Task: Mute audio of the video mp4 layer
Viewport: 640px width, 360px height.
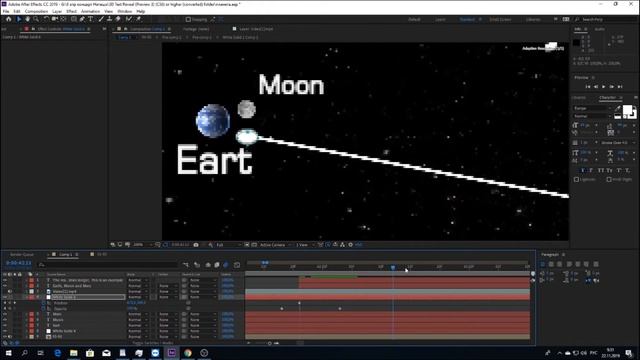Action: pyautogui.click(x=10, y=292)
